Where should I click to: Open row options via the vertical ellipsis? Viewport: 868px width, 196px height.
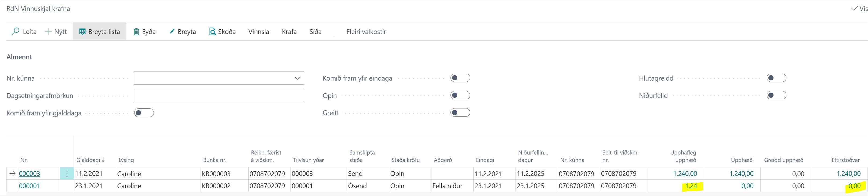coord(67,174)
